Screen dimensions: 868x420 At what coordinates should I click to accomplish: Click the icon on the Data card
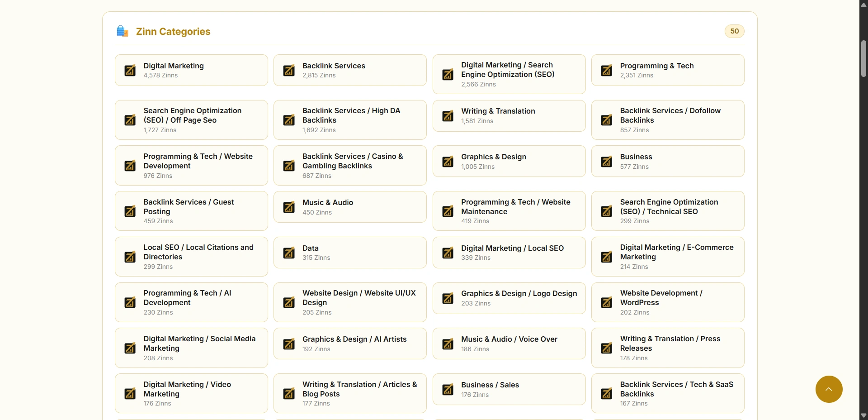(x=289, y=253)
